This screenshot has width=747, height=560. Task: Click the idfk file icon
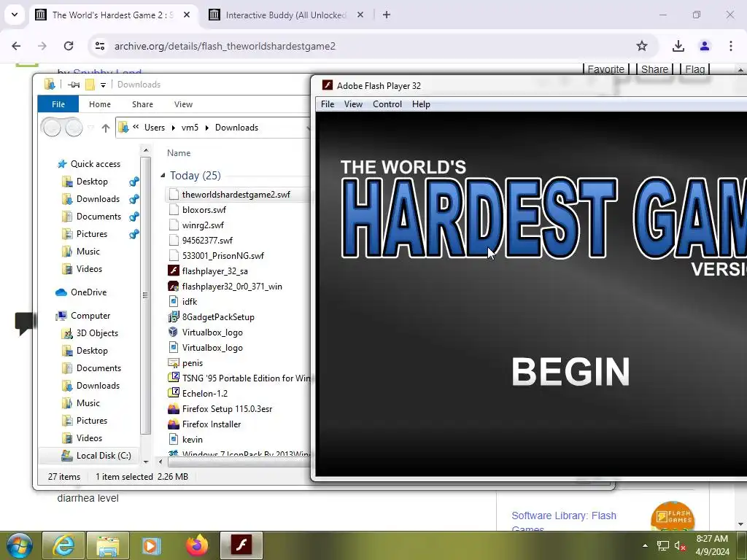(174, 301)
